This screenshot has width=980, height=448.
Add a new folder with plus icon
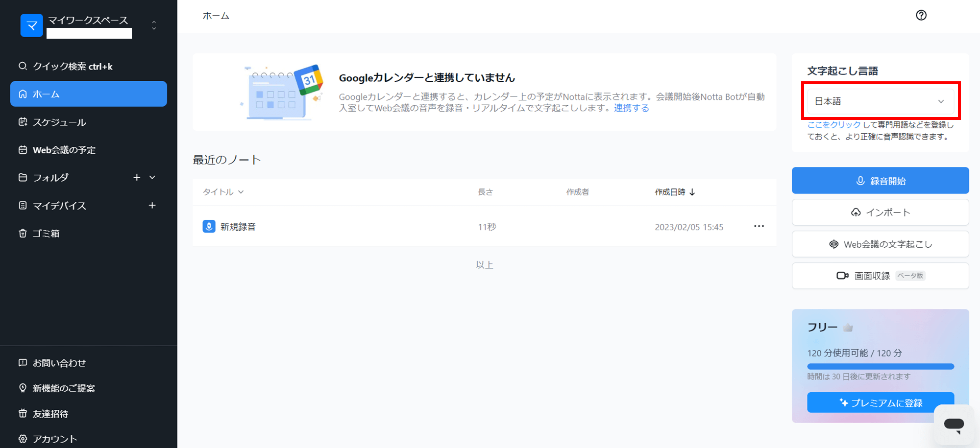tap(137, 177)
